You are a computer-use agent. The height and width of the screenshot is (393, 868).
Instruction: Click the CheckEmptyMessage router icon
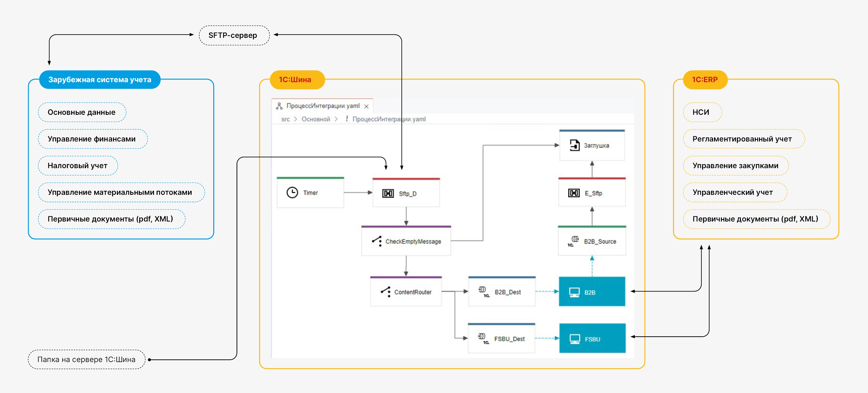(377, 241)
